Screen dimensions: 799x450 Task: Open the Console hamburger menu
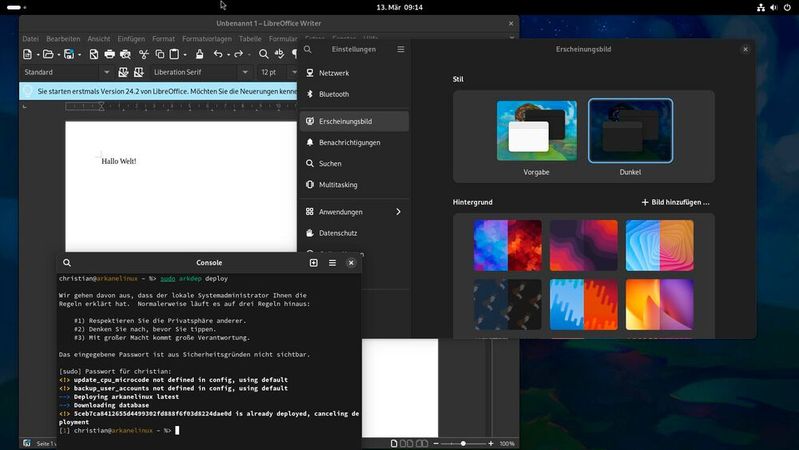click(332, 263)
